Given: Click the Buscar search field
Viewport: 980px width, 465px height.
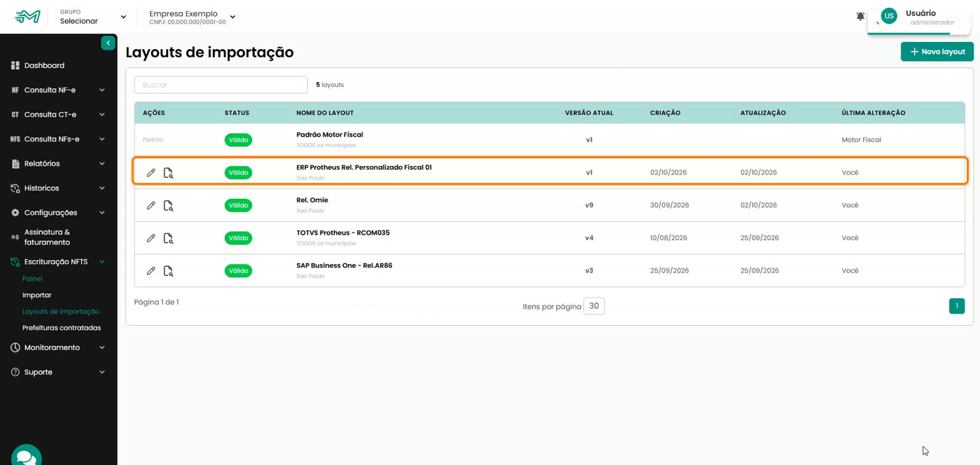Looking at the screenshot, I should [x=221, y=85].
